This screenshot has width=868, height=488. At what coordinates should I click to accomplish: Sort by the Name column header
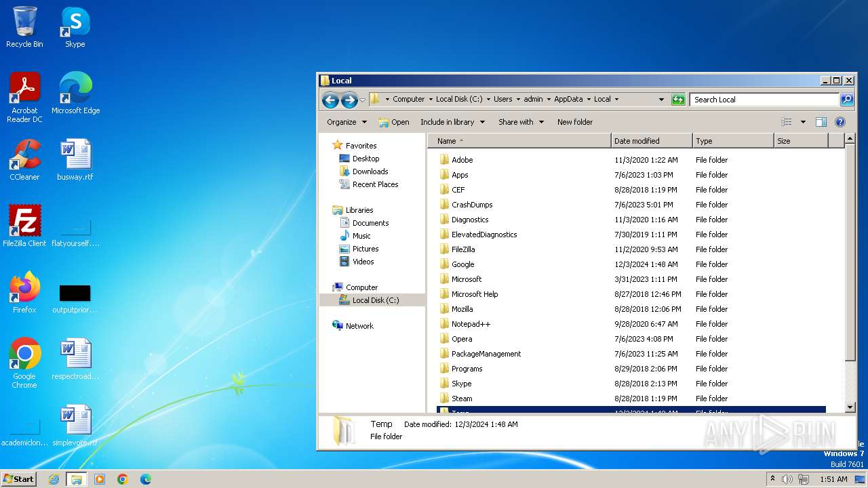tap(519, 141)
